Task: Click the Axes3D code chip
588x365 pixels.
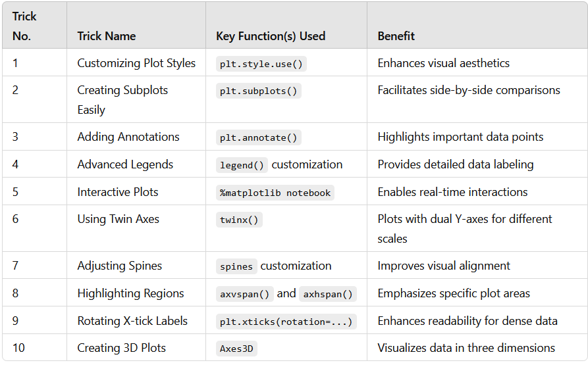Action: click(236, 349)
